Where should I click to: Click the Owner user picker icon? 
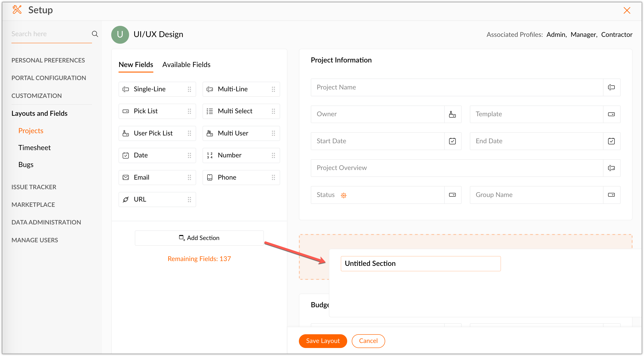(452, 114)
